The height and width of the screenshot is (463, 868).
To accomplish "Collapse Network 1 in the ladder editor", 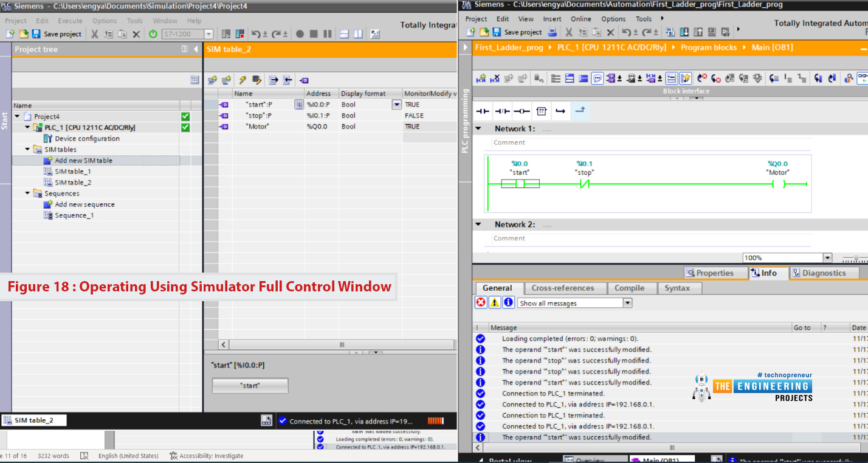I will (x=478, y=128).
